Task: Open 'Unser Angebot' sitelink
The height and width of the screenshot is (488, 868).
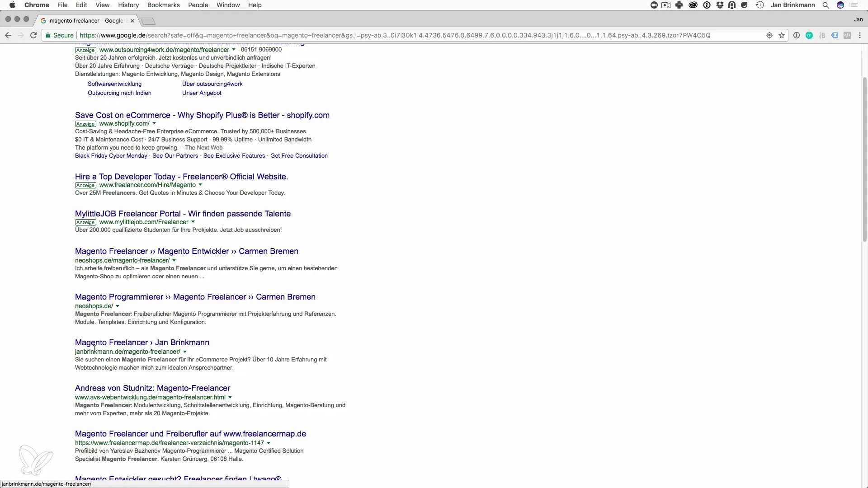Action: [x=202, y=93]
